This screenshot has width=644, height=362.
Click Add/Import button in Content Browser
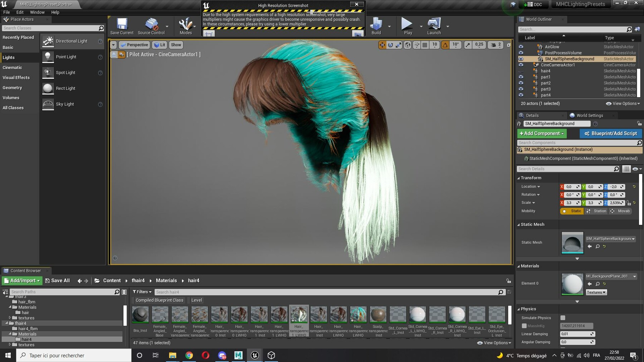(22, 281)
